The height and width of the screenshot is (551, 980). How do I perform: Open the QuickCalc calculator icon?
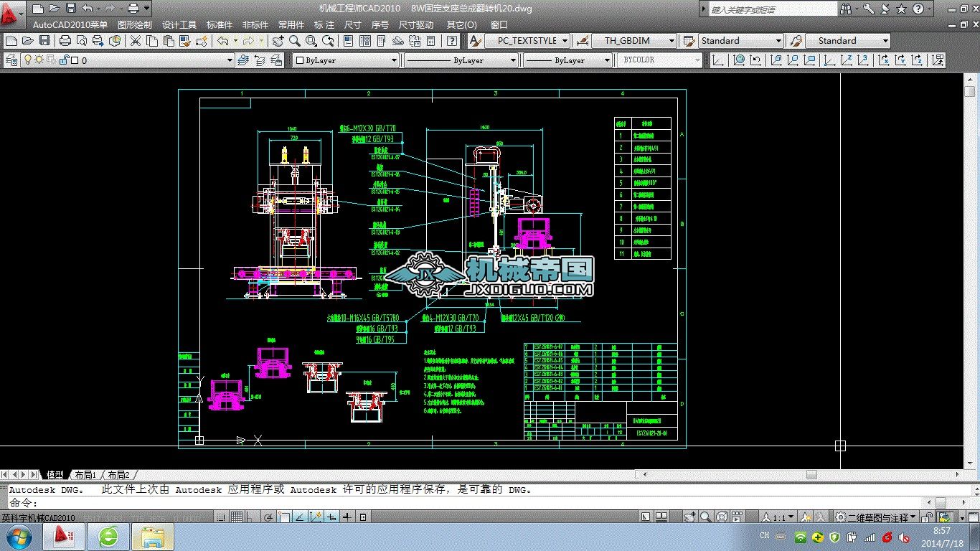pos(430,41)
